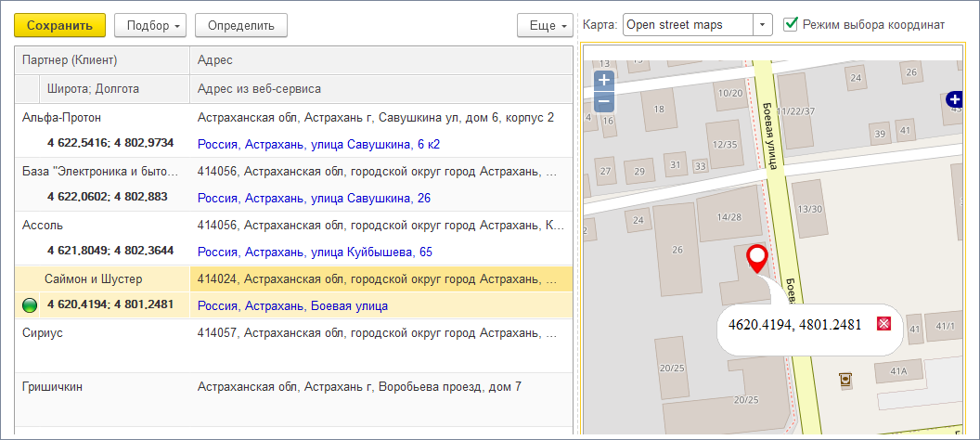Toggle coordinate selection mode checkbox
Image resolution: width=980 pixels, height=440 pixels.
click(x=791, y=24)
